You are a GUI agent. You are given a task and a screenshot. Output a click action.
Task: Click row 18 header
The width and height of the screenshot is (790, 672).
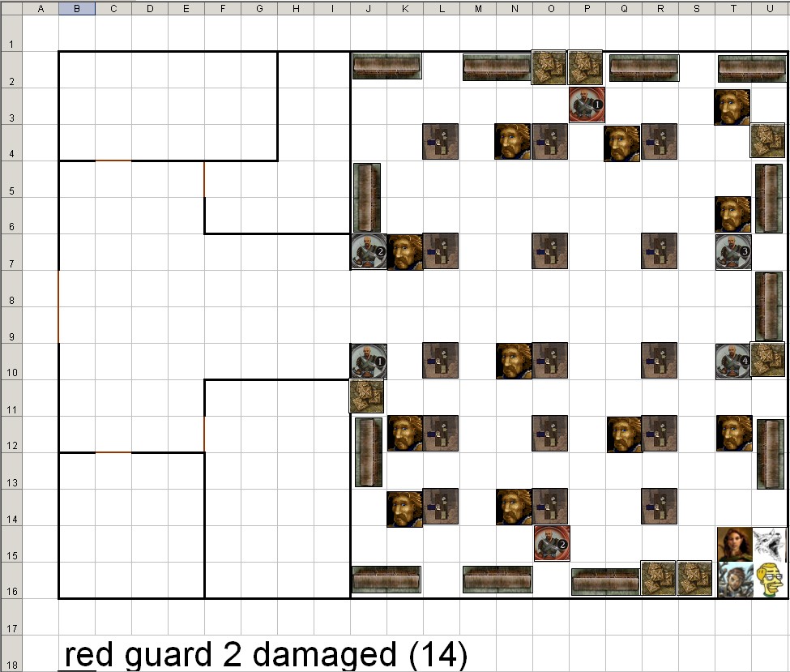point(11,653)
